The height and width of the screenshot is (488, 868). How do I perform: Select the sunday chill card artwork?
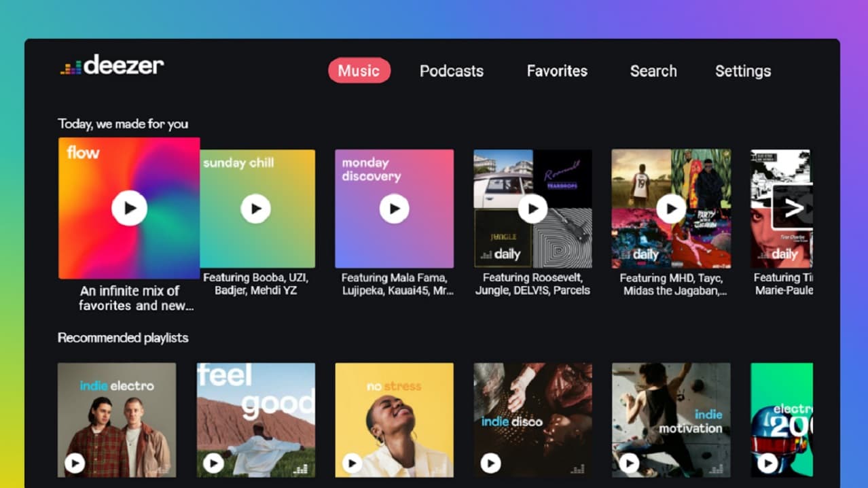pos(257,209)
